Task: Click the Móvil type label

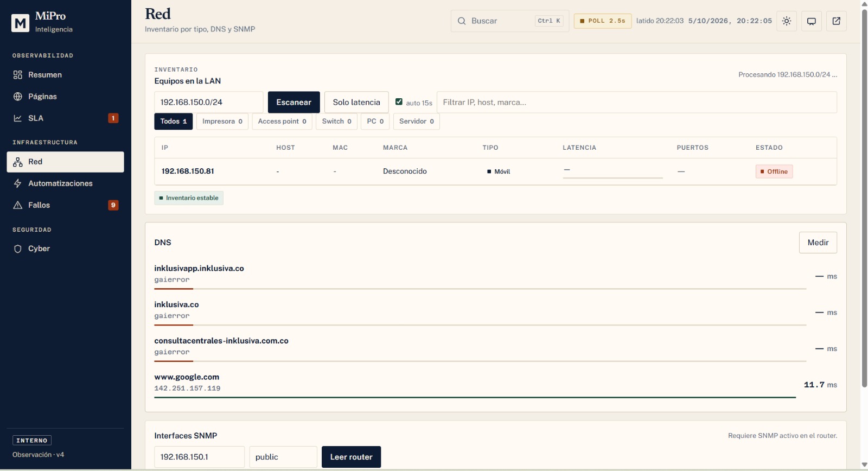Action: pos(499,171)
